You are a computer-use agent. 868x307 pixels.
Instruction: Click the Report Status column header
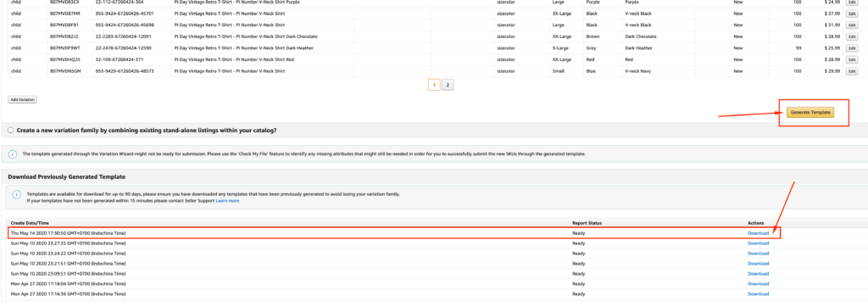587,223
